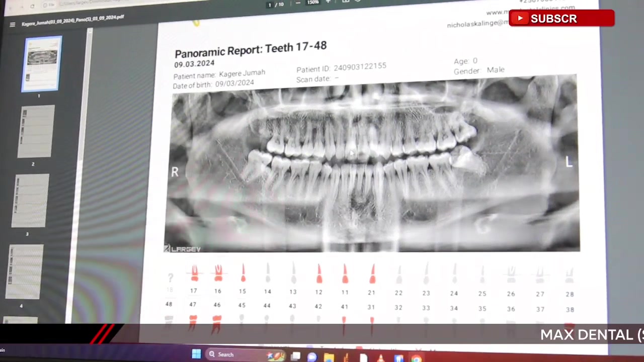
Task: Click the date text '09.03.2024'
Action: 194,64
